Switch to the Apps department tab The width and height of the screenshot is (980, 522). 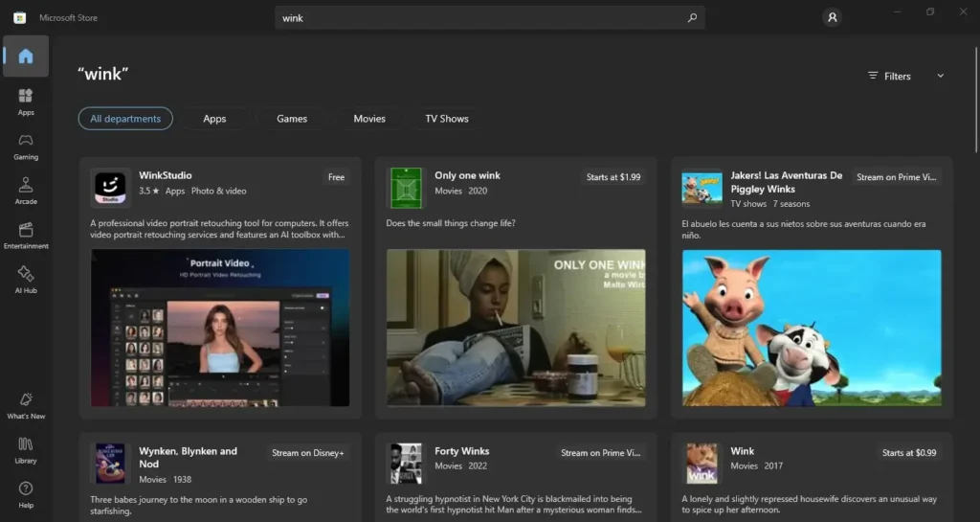[214, 118]
